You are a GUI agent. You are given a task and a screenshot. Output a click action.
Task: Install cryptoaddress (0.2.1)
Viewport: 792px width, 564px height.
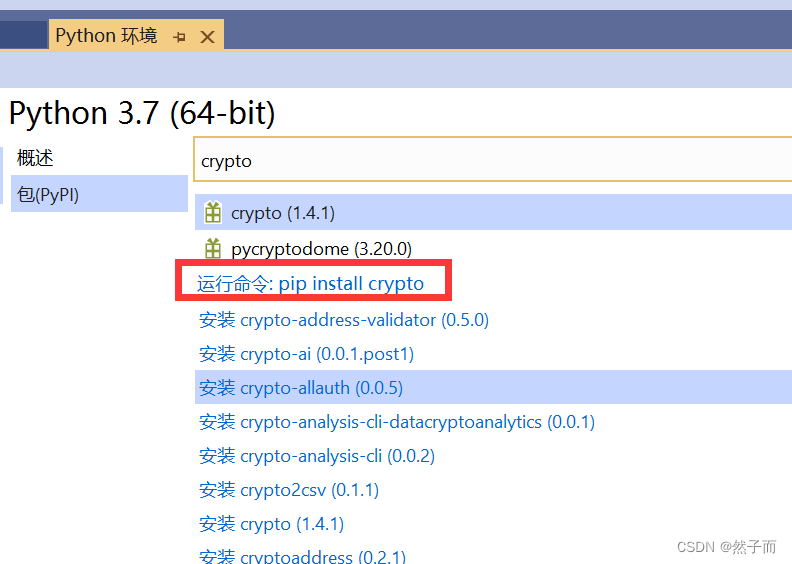pos(302,556)
